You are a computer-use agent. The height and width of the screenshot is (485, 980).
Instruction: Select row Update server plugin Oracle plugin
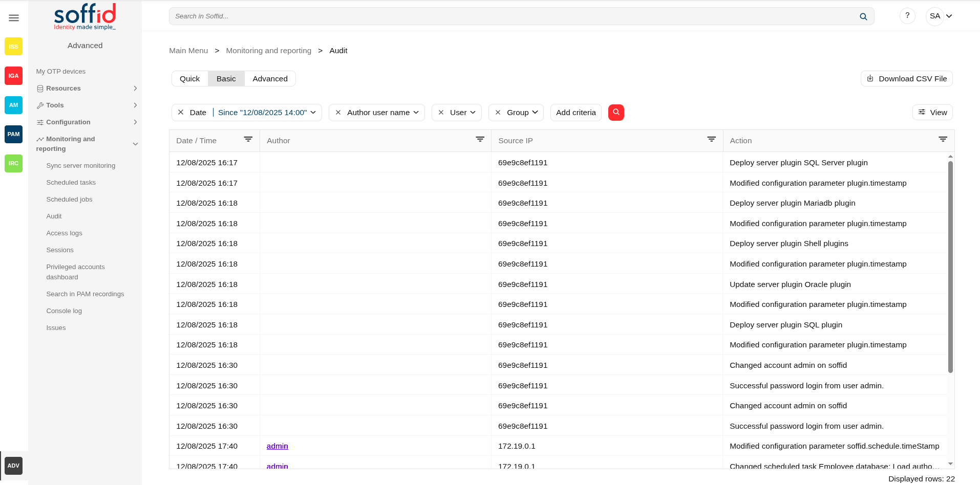tap(558, 284)
